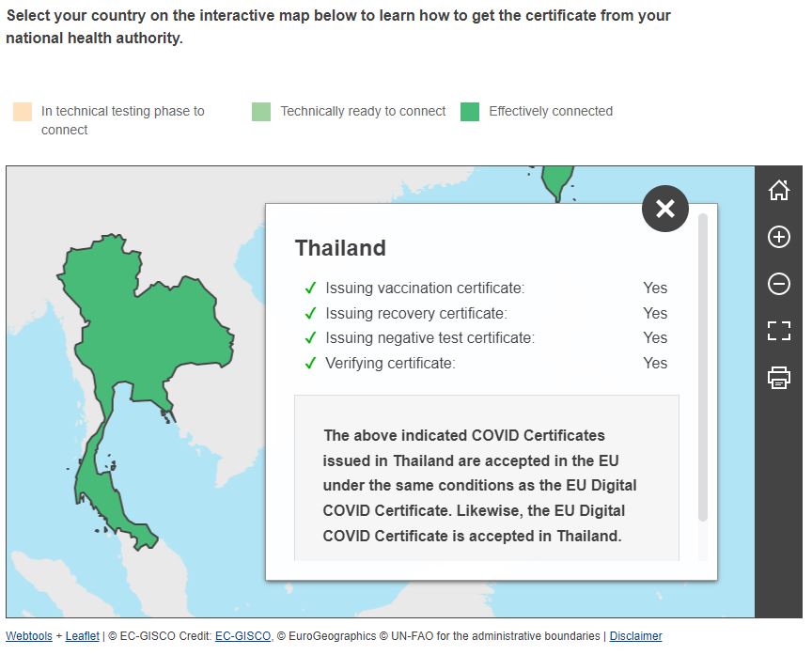The height and width of the screenshot is (655, 812).
Task: Select Taiwan green region on map
Action: (556, 181)
